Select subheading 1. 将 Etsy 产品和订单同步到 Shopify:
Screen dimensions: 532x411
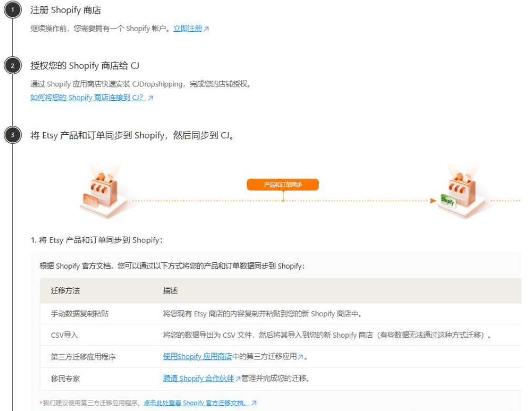click(x=97, y=240)
